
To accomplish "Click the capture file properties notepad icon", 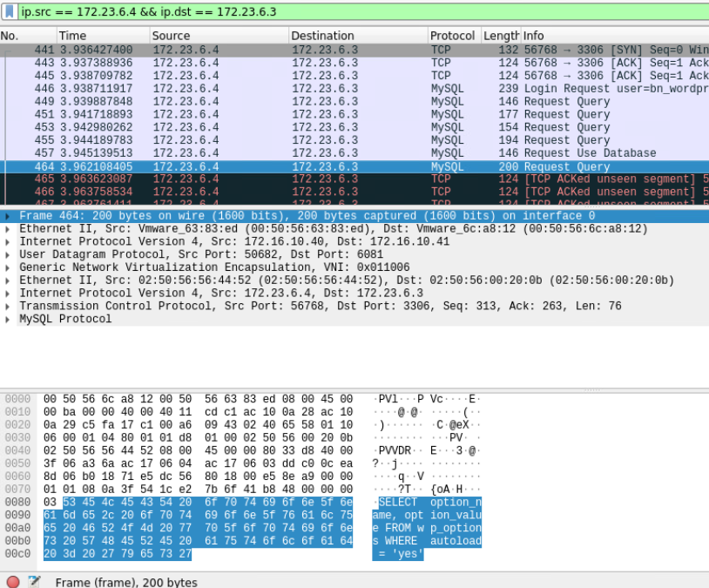I will [x=34, y=582].
